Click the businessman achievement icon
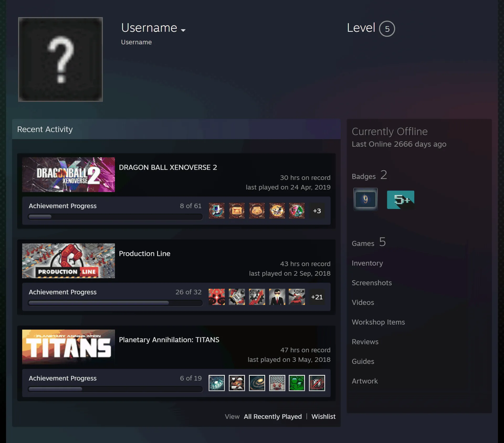This screenshot has width=504, height=443. point(277,297)
